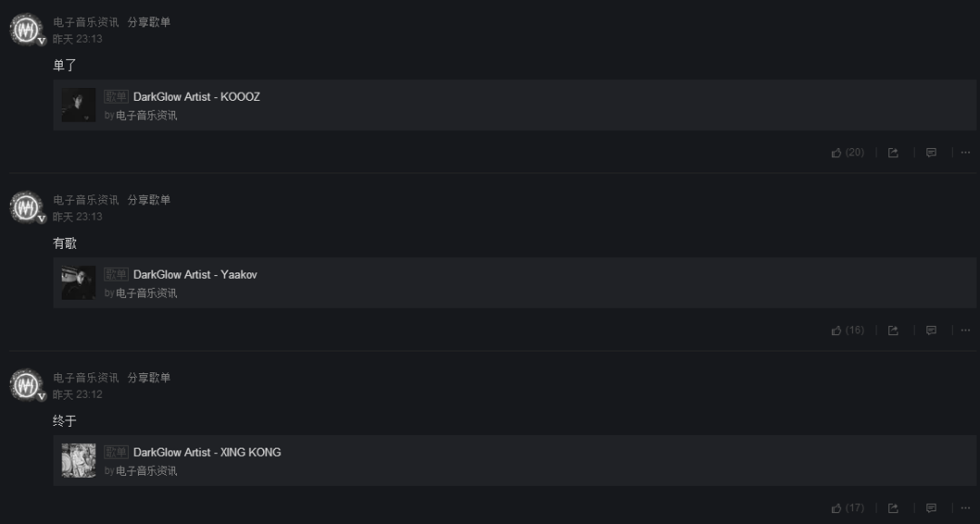Click the Yaakov playlist cover thumbnail

pyautogui.click(x=79, y=282)
